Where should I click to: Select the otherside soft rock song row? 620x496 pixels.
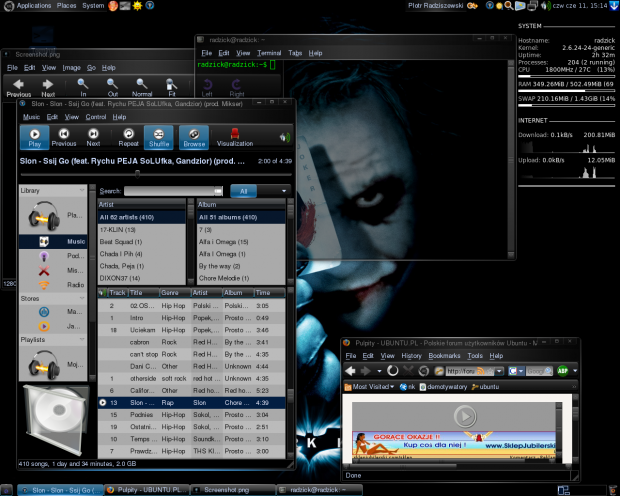191,379
